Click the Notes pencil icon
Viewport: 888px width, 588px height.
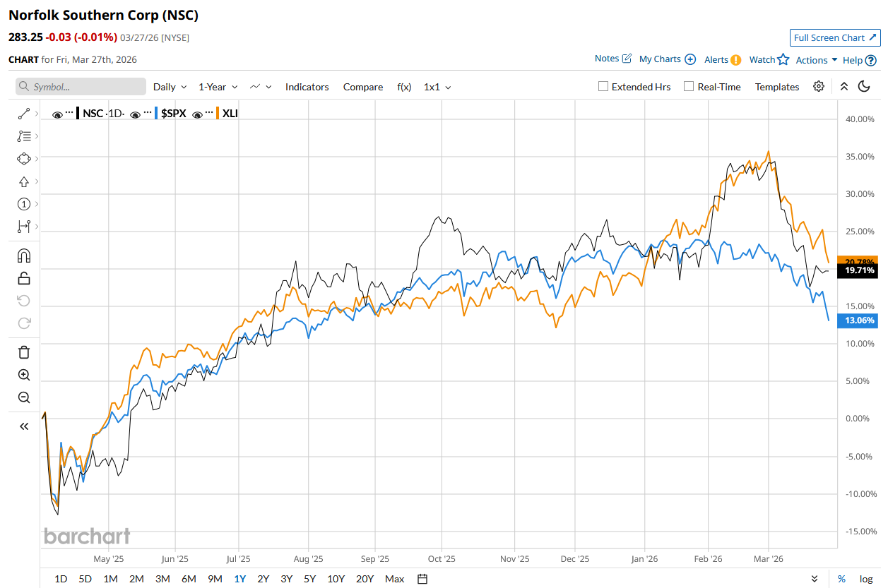coord(627,59)
